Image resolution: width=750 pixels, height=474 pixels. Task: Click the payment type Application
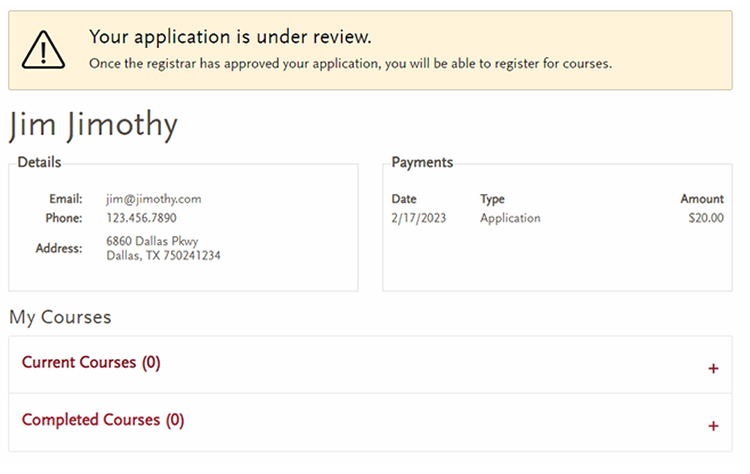[x=510, y=218]
